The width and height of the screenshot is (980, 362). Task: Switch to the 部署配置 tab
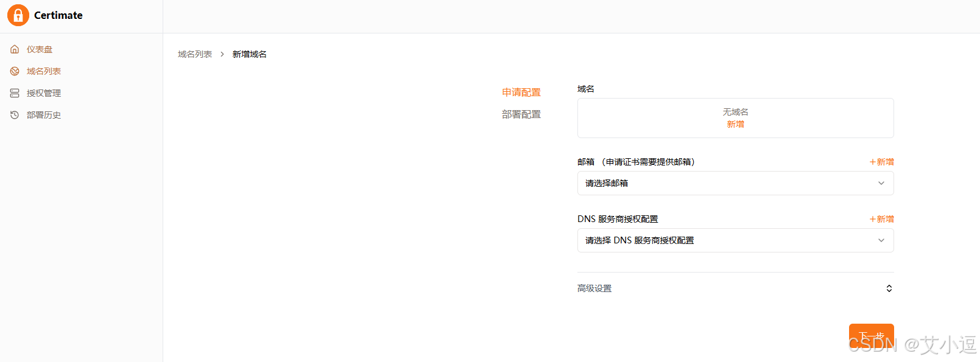(x=521, y=114)
